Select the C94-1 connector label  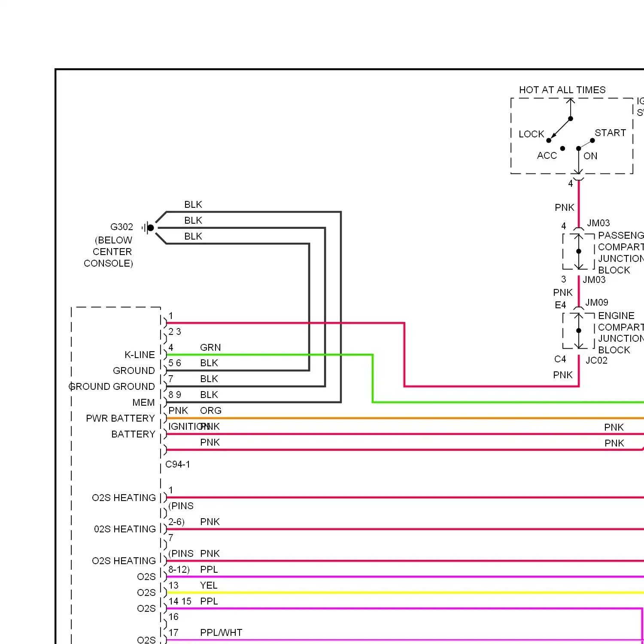178,464
